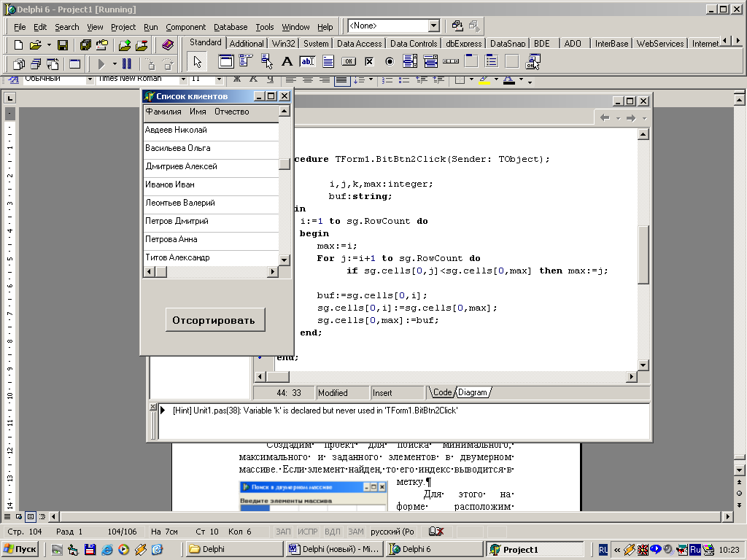
Task: Open the File menu in Delphi
Action: [x=20, y=27]
